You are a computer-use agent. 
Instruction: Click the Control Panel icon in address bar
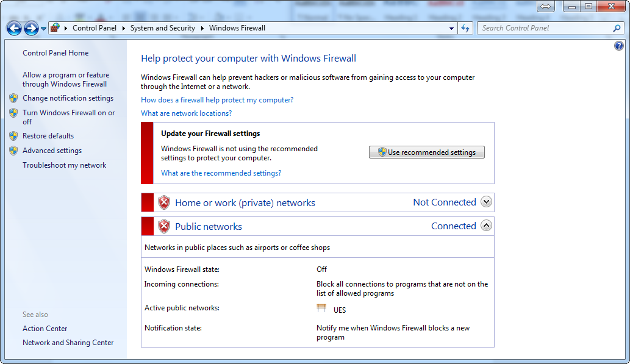55,27
